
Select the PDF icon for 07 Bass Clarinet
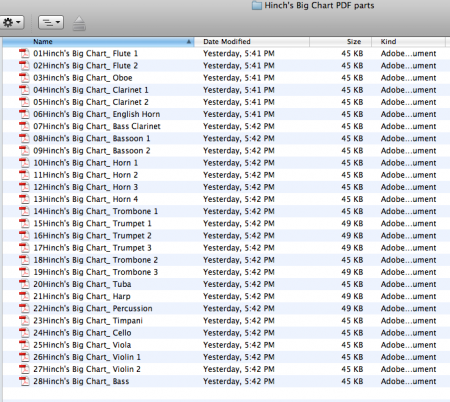click(24, 126)
